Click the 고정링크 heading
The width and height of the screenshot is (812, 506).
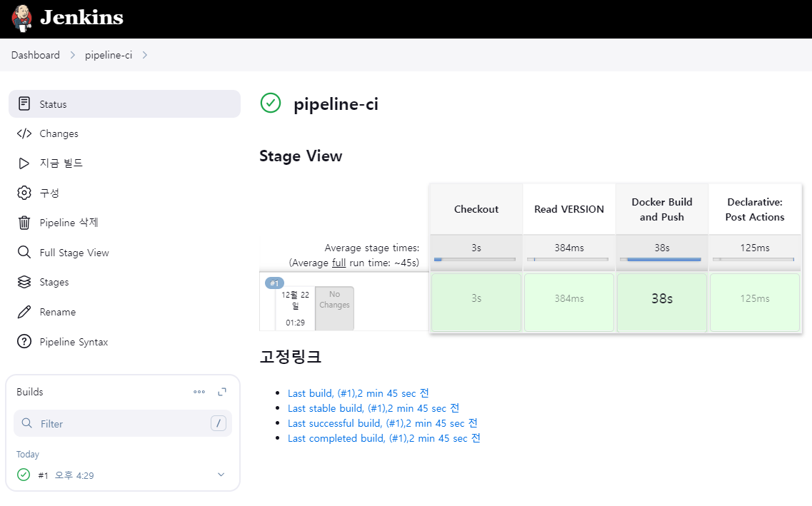(x=291, y=356)
